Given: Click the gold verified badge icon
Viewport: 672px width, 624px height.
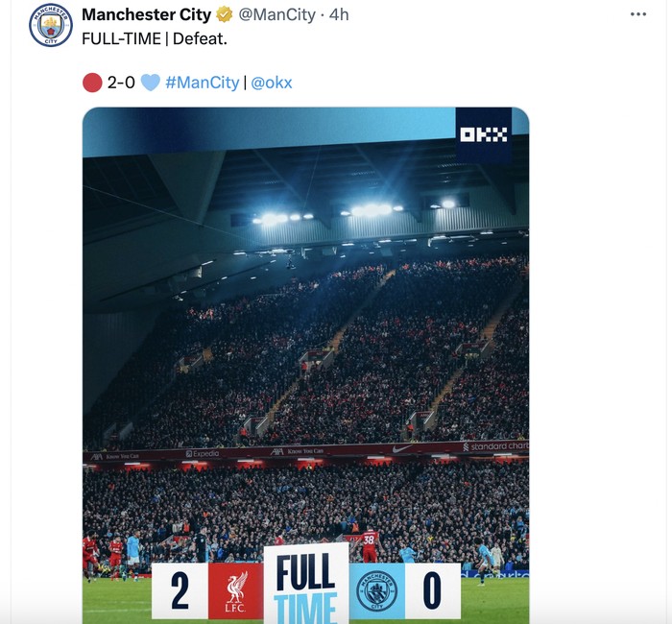Looking at the screenshot, I should (x=224, y=14).
